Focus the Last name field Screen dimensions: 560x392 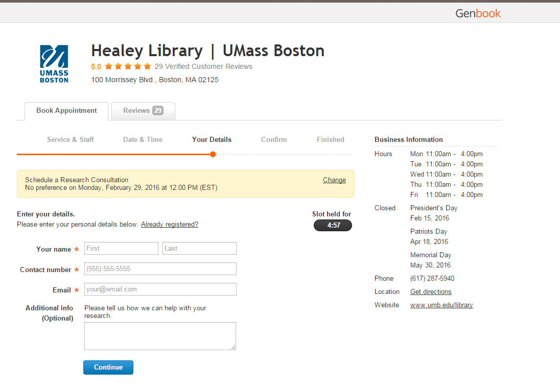pos(199,248)
